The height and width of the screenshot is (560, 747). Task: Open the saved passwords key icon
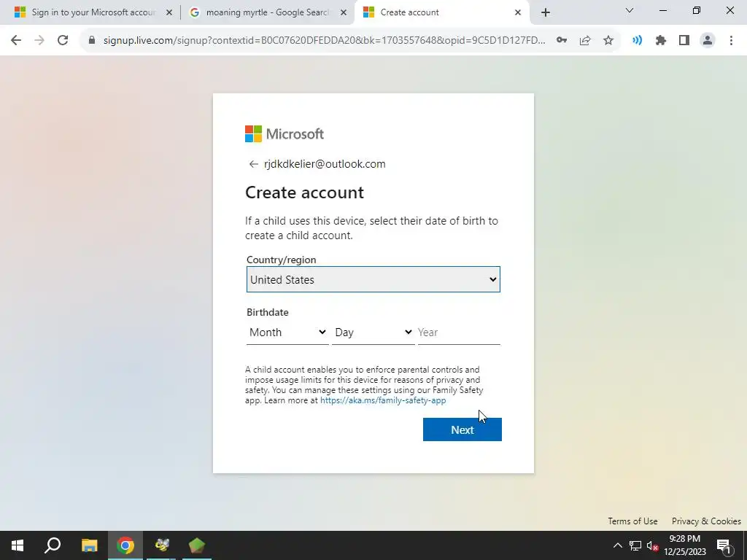coord(562,41)
